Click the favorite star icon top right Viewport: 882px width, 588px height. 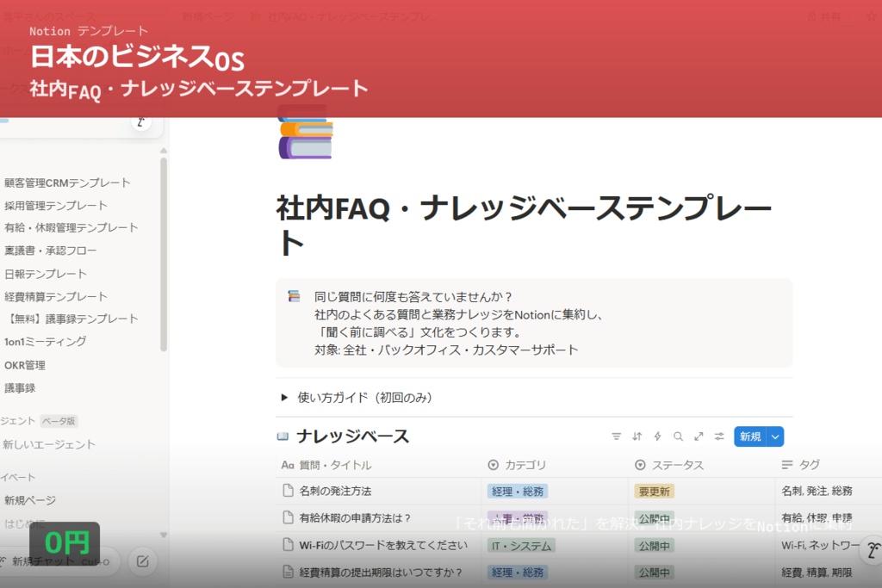coord(872,15)
